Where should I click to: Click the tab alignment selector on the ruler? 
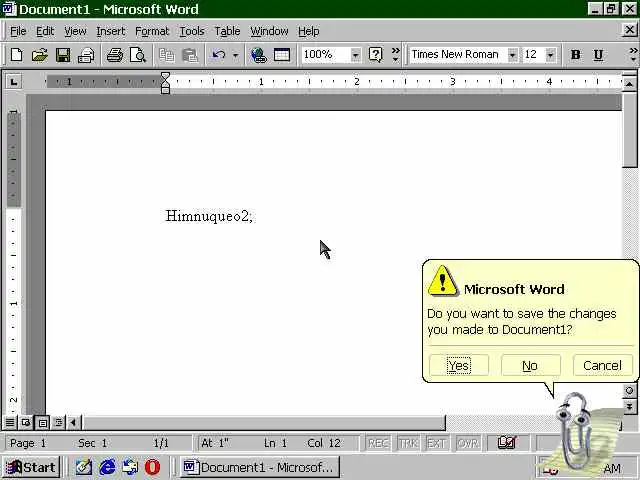point(14,82)
